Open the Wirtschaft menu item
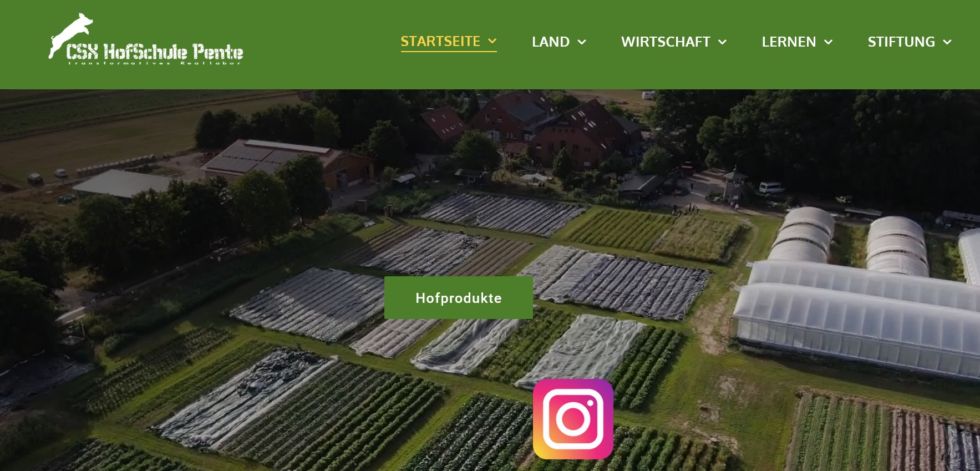980x471 pixels. pyautogui.click(x=666, y=42)
